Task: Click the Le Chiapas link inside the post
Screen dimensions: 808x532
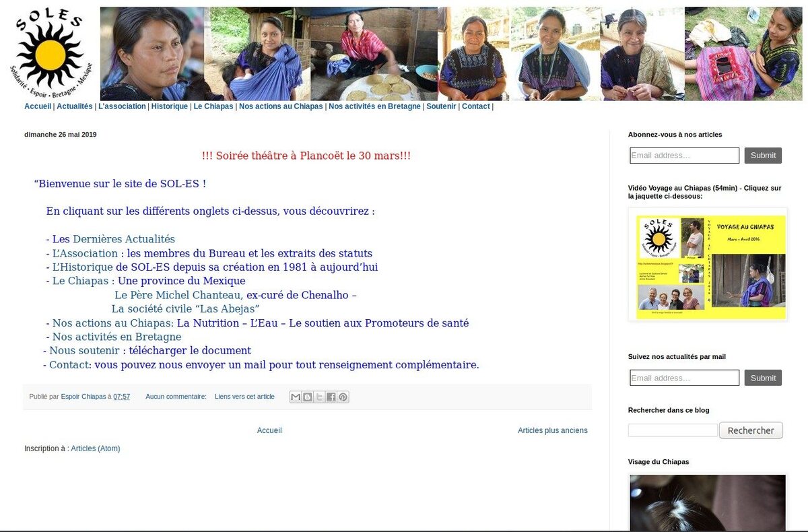Action: [x=81, y=281]
